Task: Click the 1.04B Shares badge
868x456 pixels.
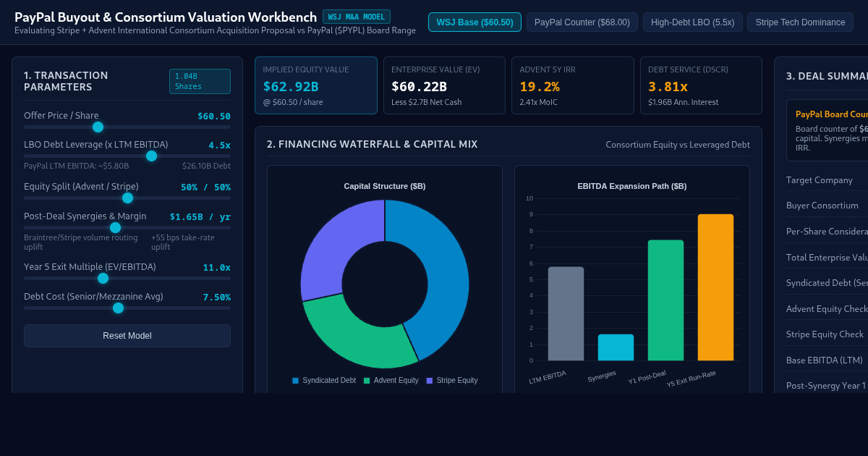Action: pos(200,81)
